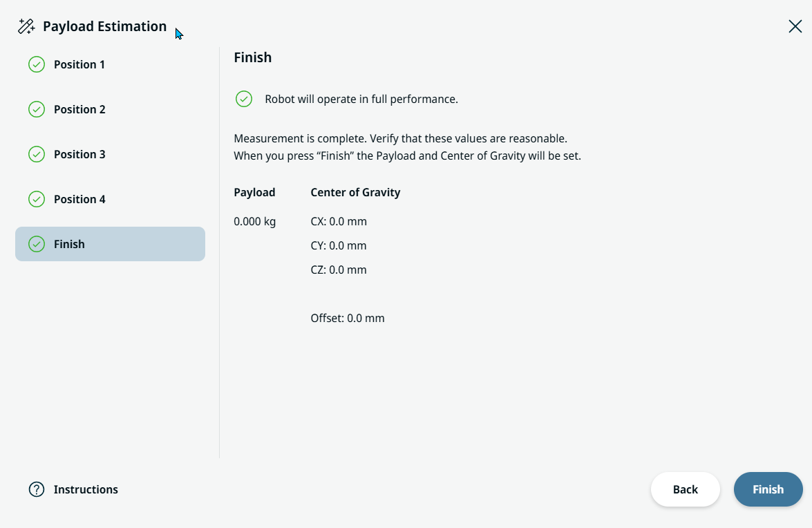The height and width of the screenshot is (528, 812).
Task: Click the Payload Estimation magic wand icon
Action: pos(26,27)
